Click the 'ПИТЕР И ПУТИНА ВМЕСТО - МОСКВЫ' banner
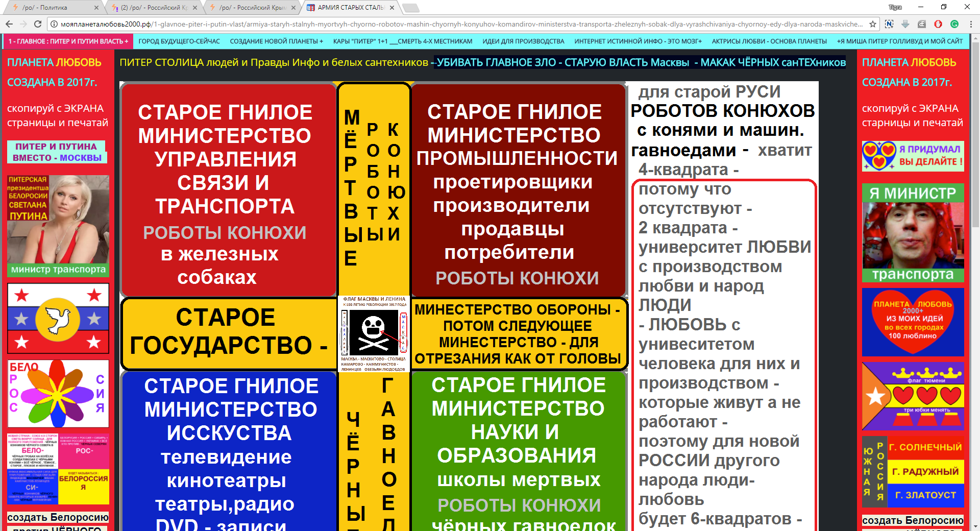The width and height of the screenshot is (980, 531). 57,152
